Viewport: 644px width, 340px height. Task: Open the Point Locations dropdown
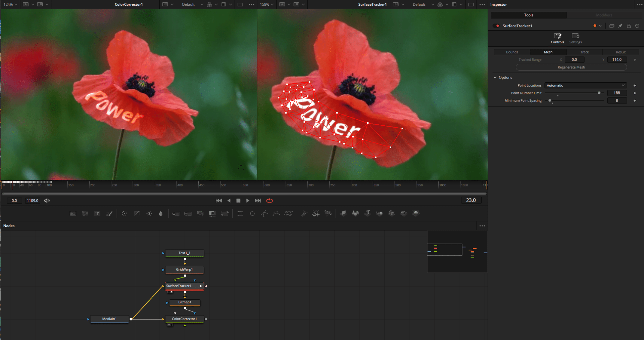[x=585, y=85]
